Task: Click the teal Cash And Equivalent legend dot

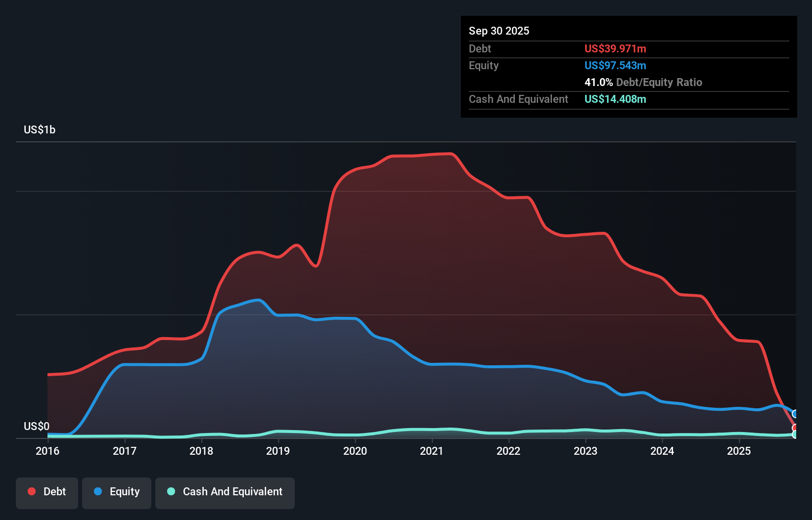Action: tap(171, 492)
